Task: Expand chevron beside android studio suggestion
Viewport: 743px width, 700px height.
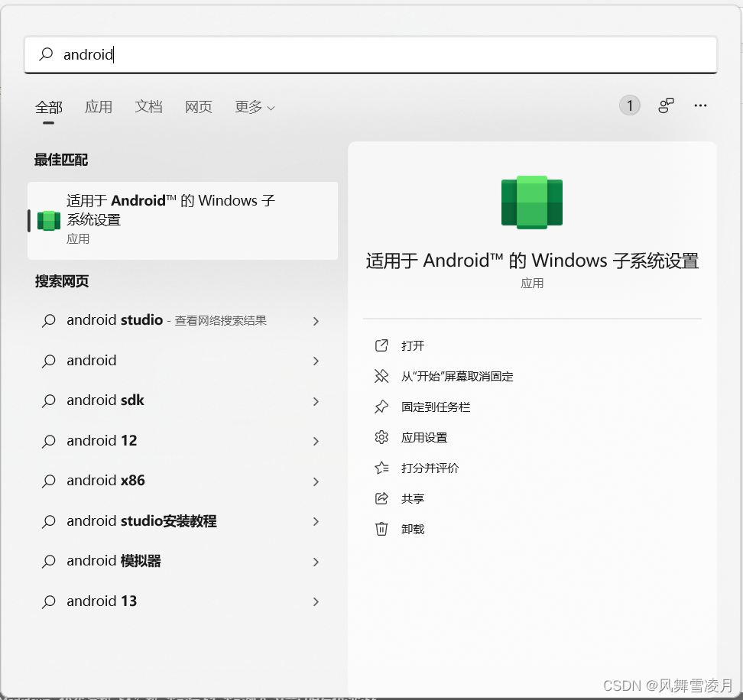Action: click(x=316, y=321)
